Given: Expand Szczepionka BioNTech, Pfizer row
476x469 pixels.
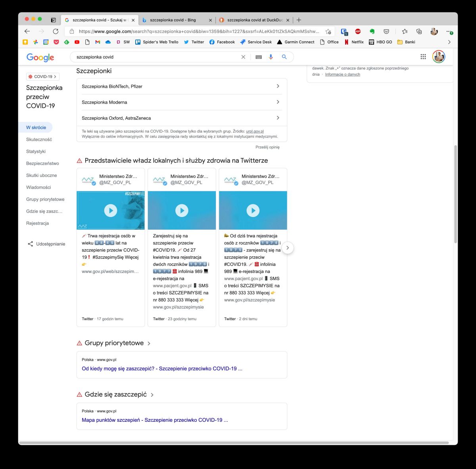Looking at the screenshot, I should tap(182, 86).
